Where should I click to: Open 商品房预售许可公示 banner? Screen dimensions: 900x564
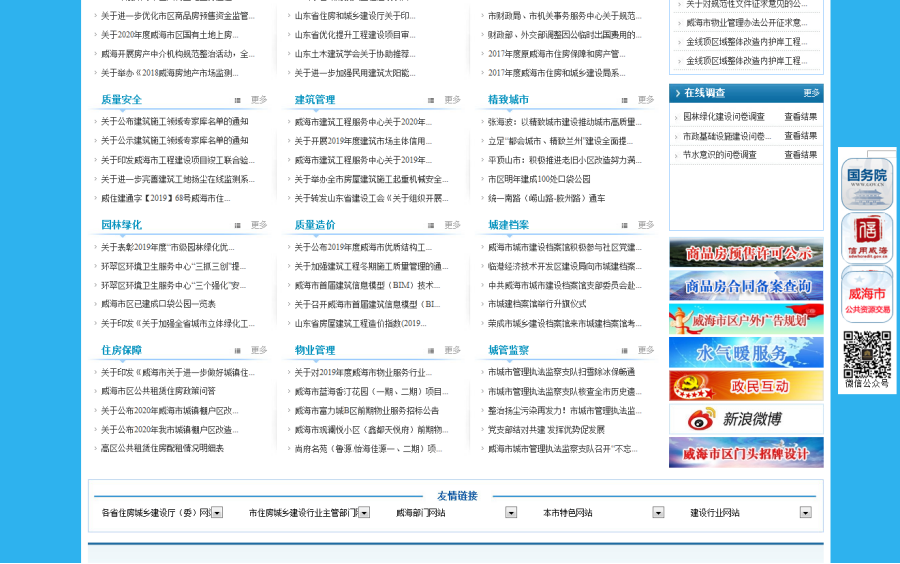coord(746,253)
